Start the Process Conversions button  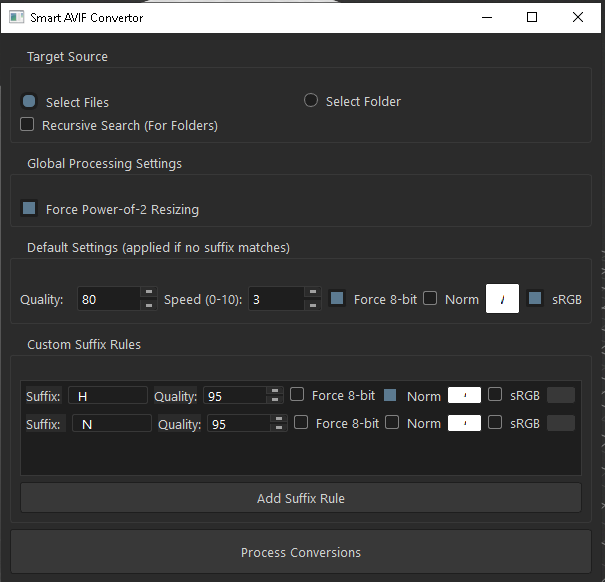pyautogui.click(x=301, y=552)
